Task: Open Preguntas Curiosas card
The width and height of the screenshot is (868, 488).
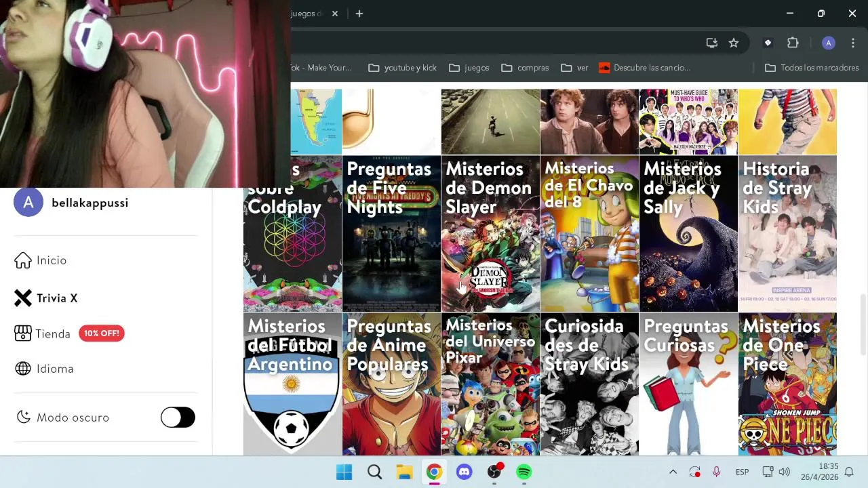Action: click(x=688, y=384)
